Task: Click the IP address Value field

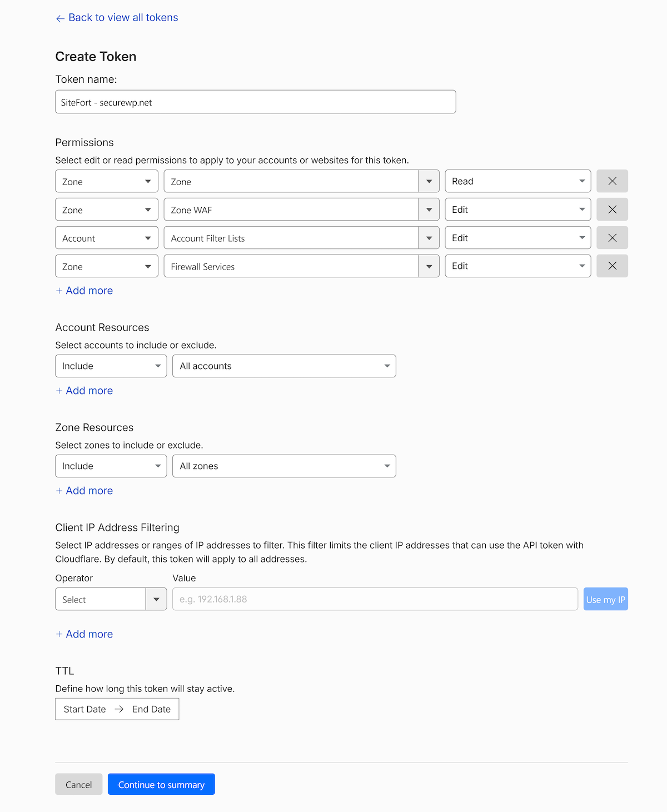Action: pos(375,599)
